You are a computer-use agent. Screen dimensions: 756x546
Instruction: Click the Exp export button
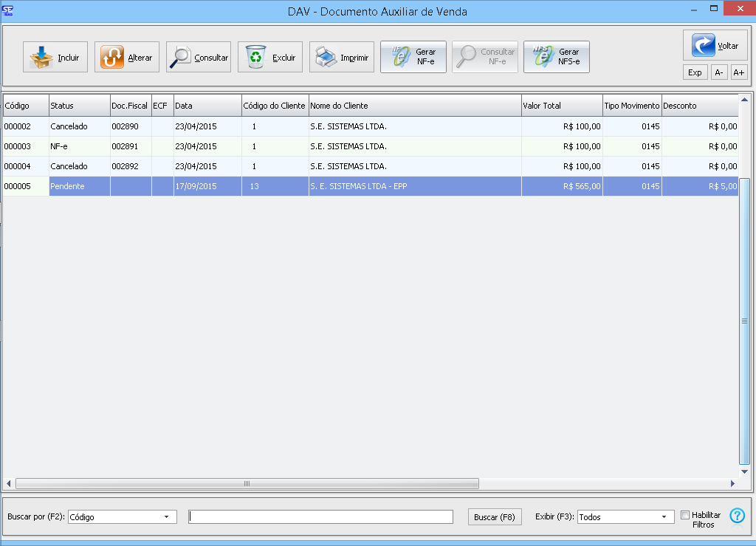tap(695, 72)
